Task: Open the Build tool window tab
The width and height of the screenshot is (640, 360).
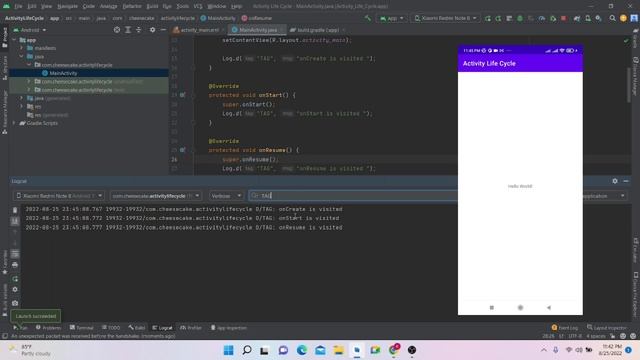Action: [x=137, y=328]
